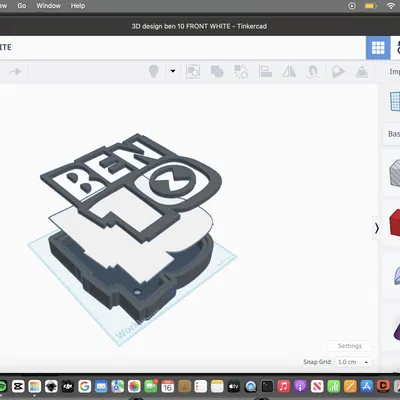Open Terminal from the Dock

pyautogui.click(x=267, y=387)
